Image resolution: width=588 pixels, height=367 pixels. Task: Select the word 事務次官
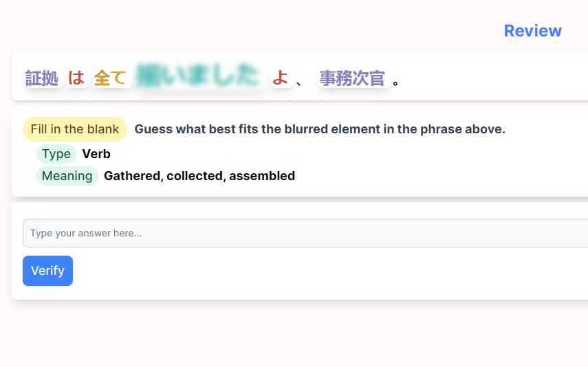(x=352, y=78)
